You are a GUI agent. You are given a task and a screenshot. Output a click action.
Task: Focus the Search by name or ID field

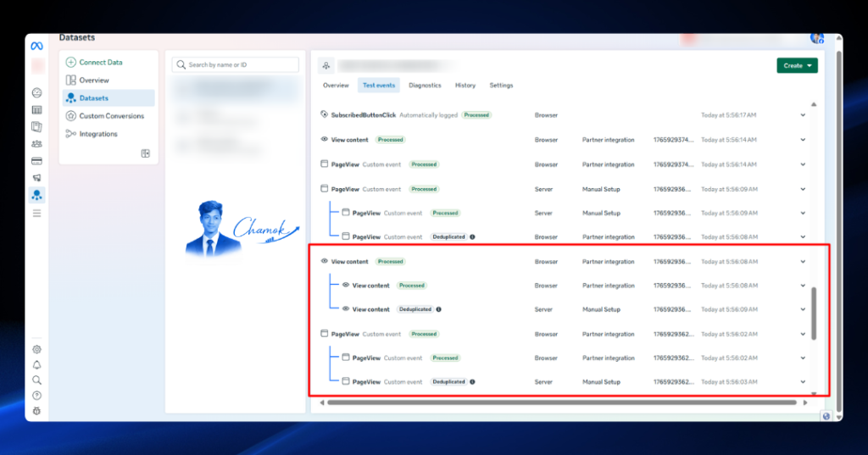click(236, 64)
